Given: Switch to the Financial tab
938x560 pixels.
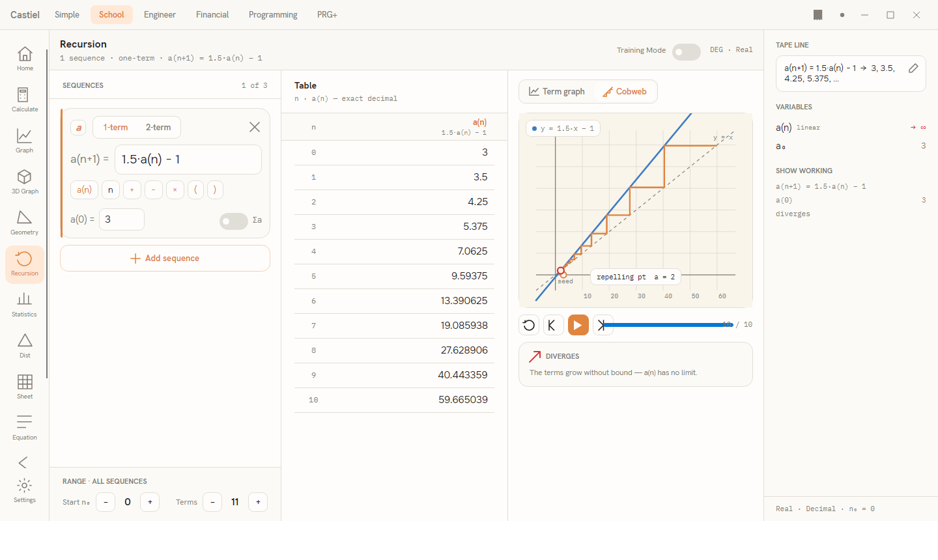Looking at the screenshot, I should [212, 14].
